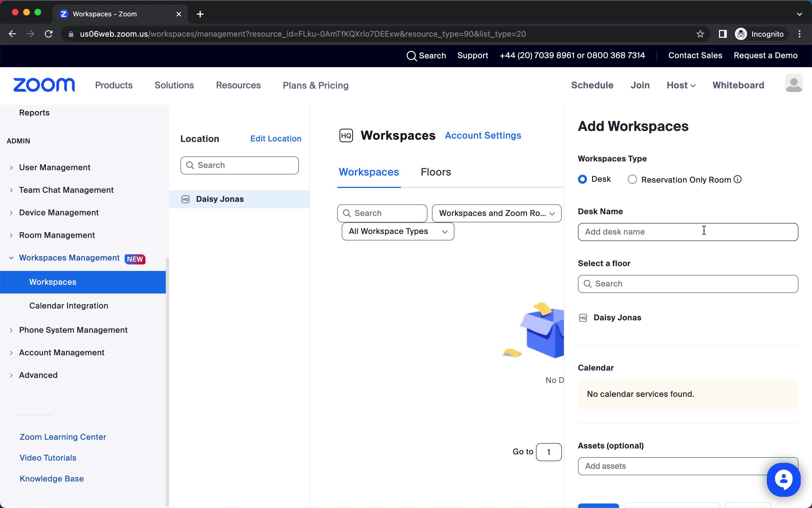Open the Incognito profile indicator
Viewport: 812px width, 508px height.
(x=760, y=34)
